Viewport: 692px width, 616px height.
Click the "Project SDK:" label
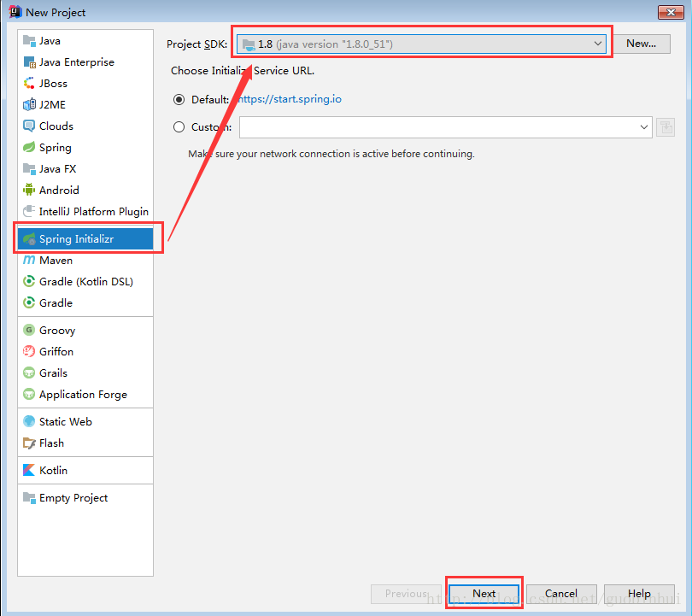pos(196,44)
